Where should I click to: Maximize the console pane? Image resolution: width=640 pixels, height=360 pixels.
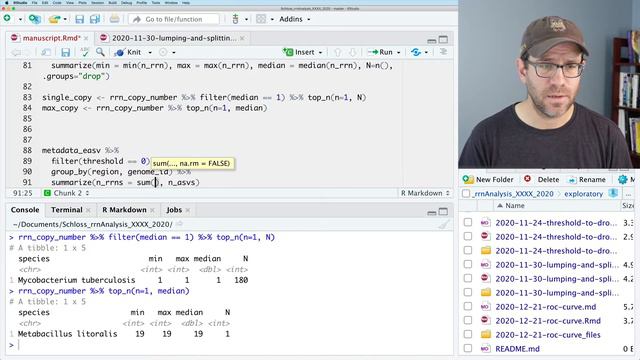(x=443, y=211)
